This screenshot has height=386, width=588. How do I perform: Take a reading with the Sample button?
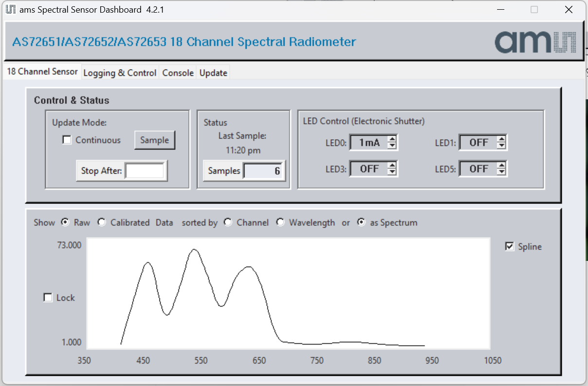click(x=155, y=140)
